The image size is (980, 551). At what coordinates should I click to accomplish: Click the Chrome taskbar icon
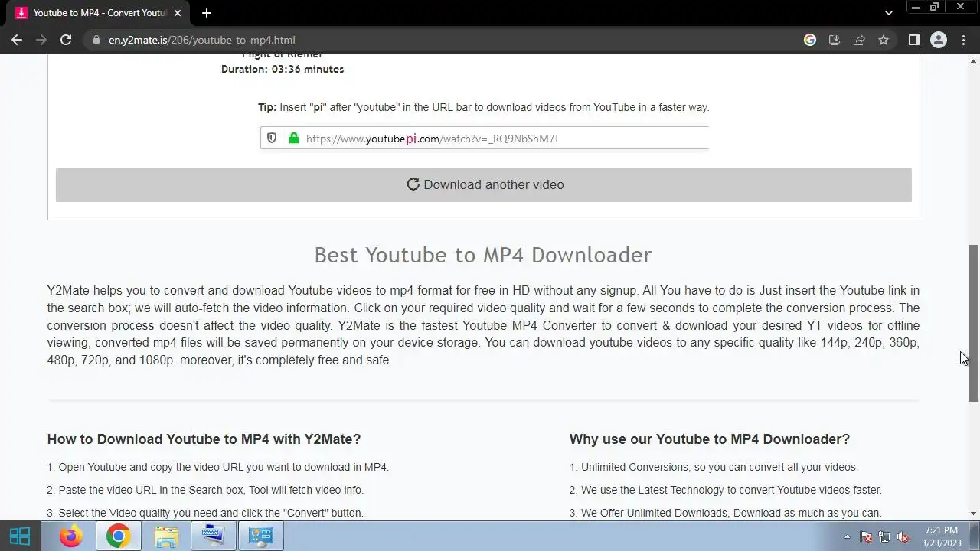(x=118, y=536)
